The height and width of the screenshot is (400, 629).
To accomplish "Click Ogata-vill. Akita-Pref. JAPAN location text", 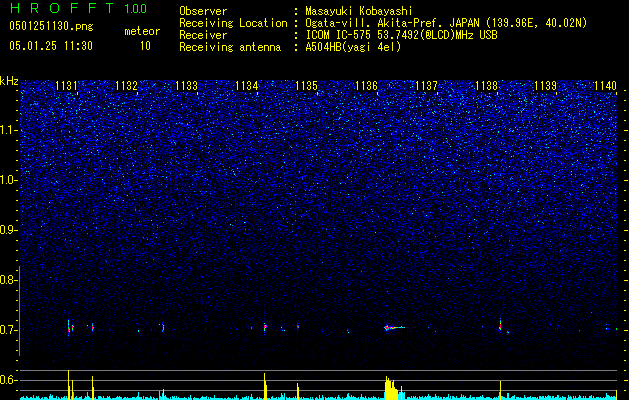I will click(445, 23).
